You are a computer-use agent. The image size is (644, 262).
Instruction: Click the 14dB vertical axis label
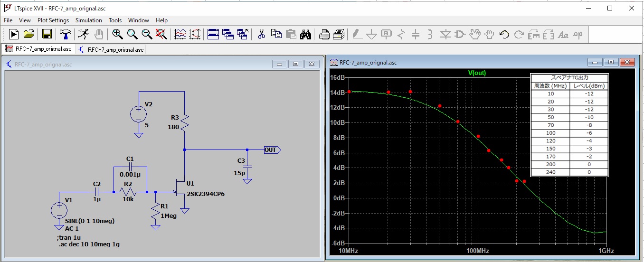tap(338, 93)
